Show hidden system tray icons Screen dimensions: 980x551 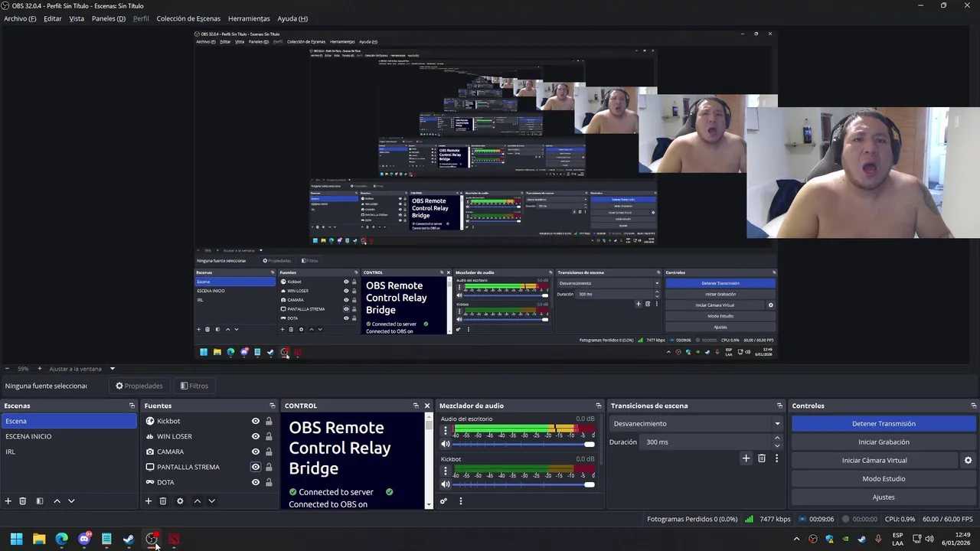796,539
